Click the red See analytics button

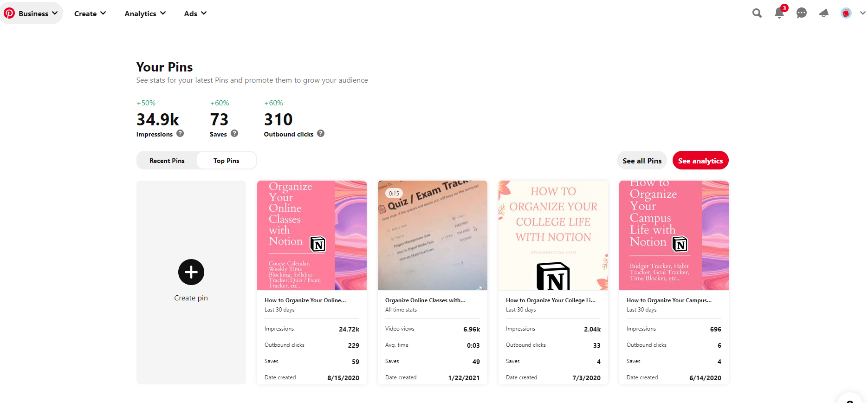click(700, 161)
